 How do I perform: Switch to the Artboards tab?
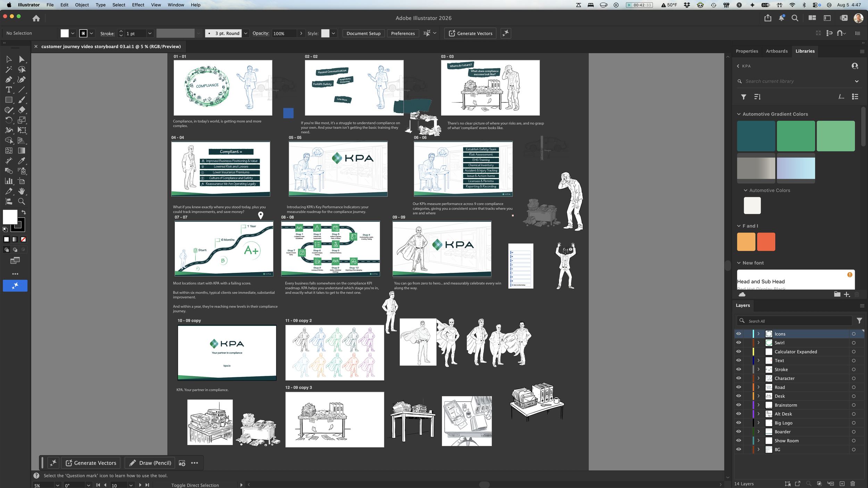pyautogui.click(x=777, y=51)
